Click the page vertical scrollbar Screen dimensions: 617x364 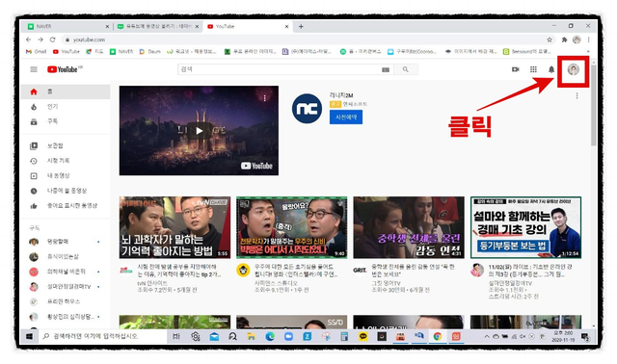[593, 106]
